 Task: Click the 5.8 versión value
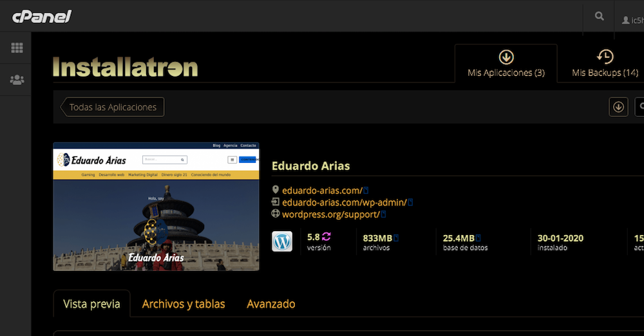[x=314, y=238]
